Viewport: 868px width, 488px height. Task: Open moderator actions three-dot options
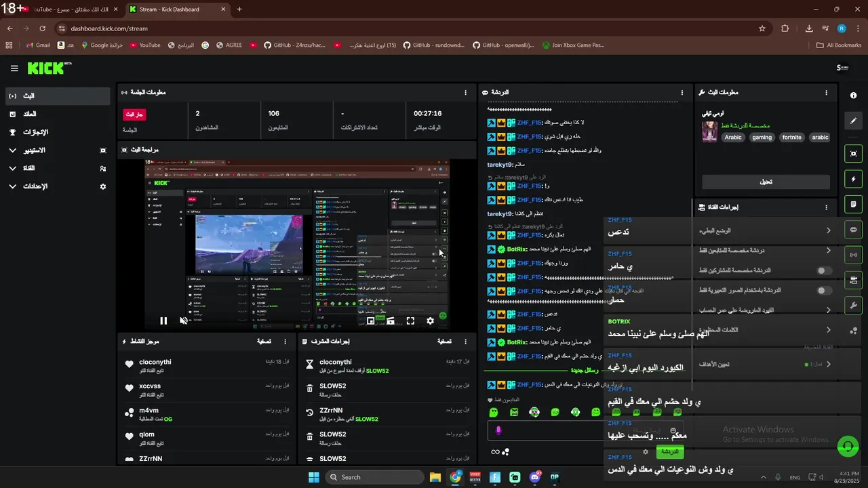(x=465, y=342)
